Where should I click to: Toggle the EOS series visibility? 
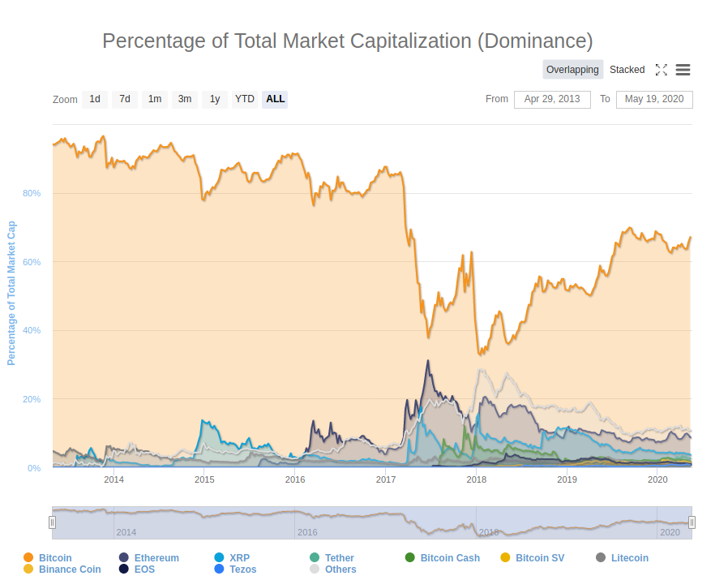point(126,570)
